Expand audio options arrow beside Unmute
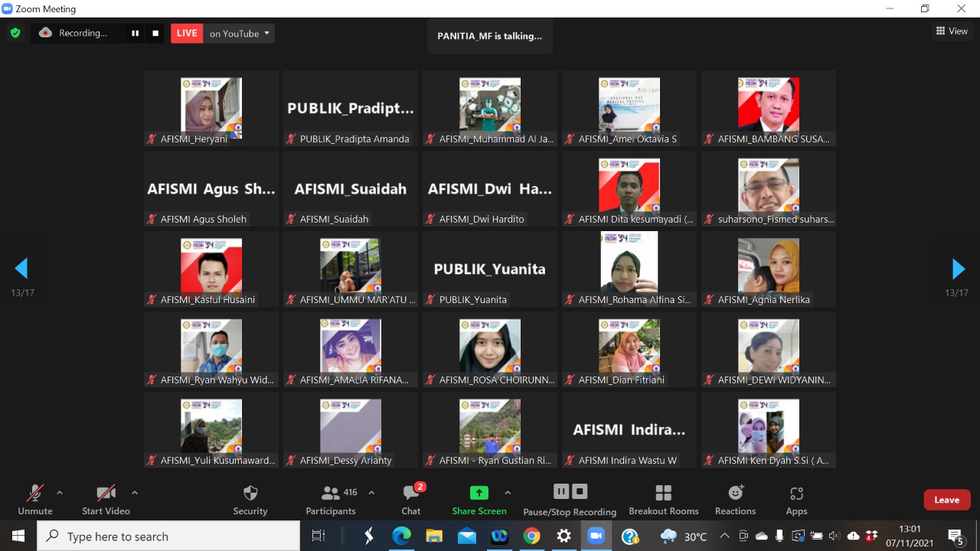Screen dimensions: 980x551 coord(60,493)
